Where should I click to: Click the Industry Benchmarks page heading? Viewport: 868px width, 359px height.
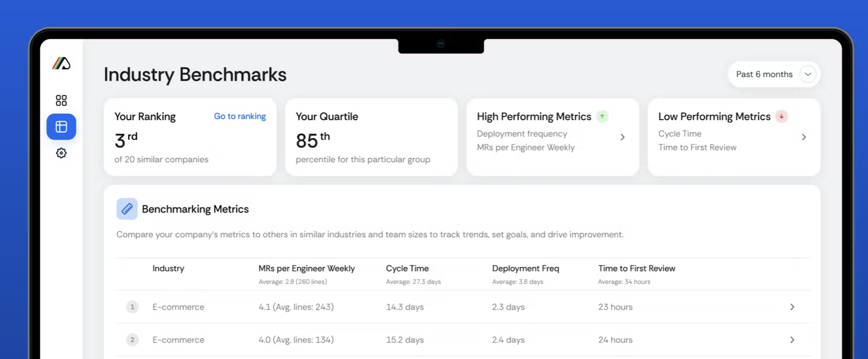pyautogui.click(x=195, y=74)
